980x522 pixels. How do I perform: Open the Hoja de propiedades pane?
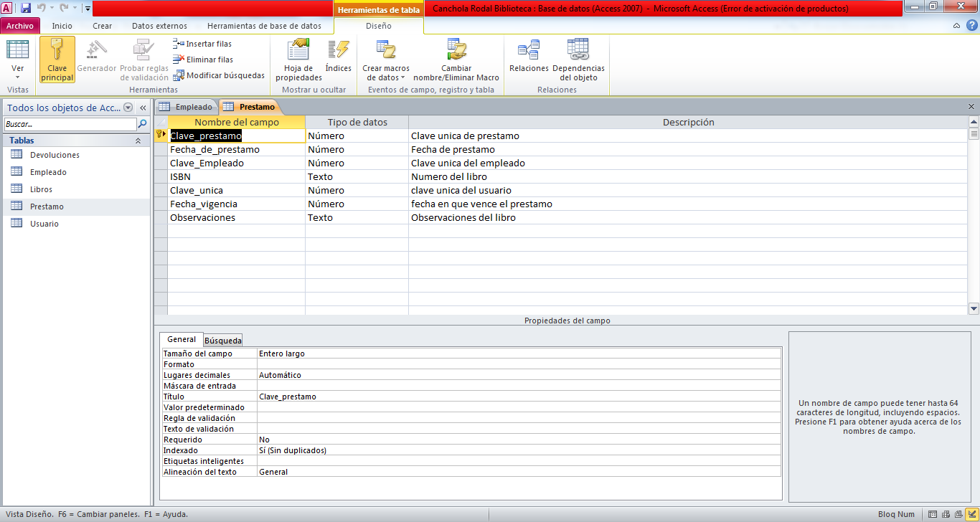tap(298, 60)
